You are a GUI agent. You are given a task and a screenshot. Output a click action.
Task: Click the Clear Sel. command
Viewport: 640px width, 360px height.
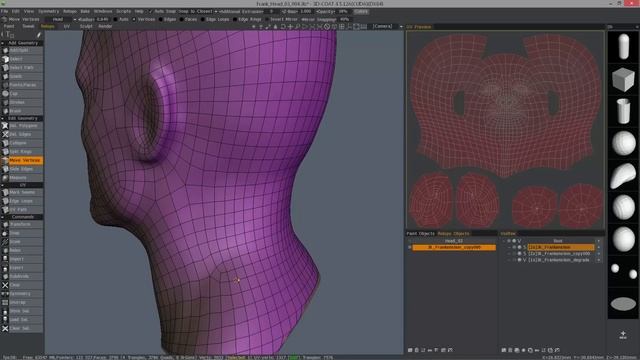pyautogui.click(x=22, y=328)
